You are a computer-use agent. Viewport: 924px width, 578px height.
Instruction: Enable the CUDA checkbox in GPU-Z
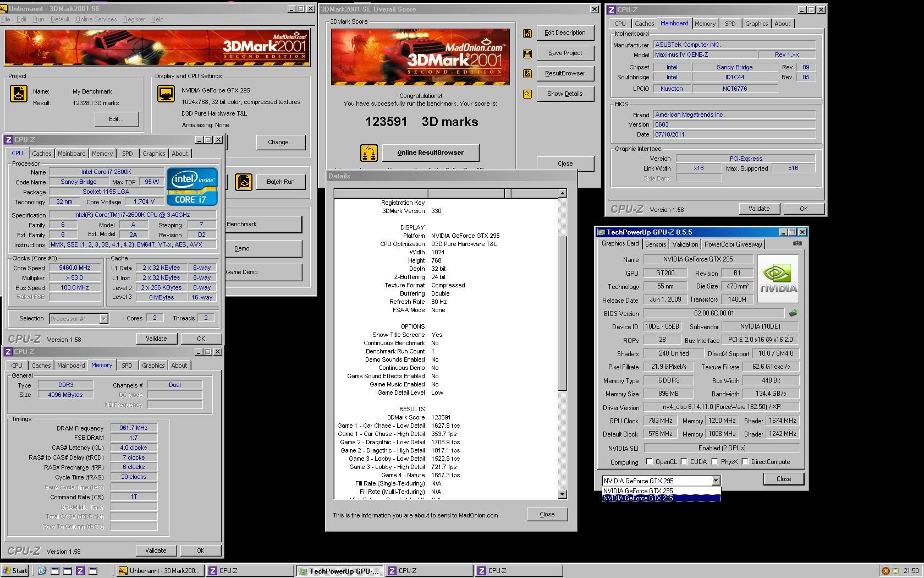[x=684, y=462]
